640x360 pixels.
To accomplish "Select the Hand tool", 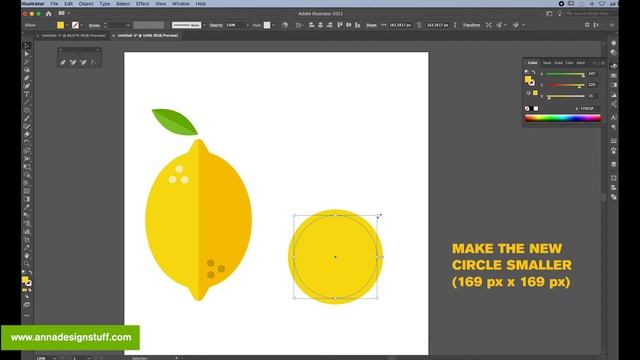I will 27,256.
